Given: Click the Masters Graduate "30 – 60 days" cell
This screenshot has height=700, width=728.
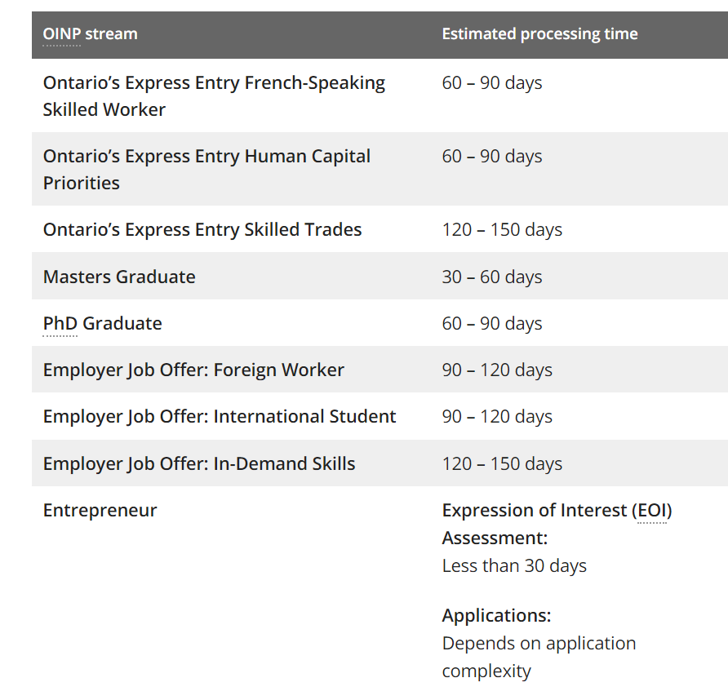Looking at the screenshot, I should (492, 277).
